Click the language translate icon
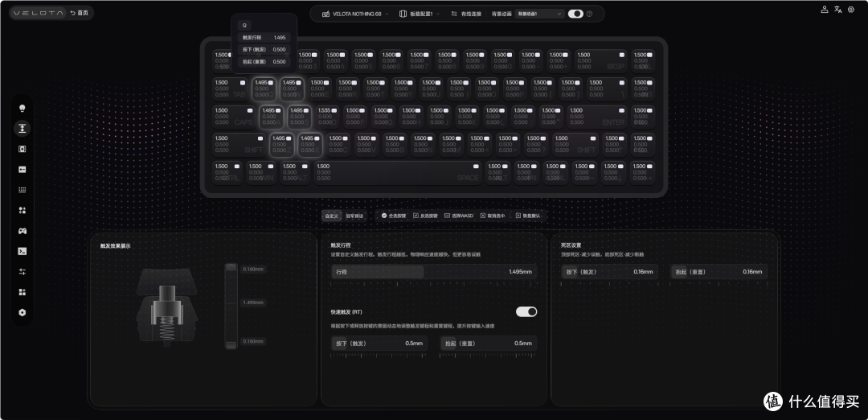868x420 pixels. (837, 10)
